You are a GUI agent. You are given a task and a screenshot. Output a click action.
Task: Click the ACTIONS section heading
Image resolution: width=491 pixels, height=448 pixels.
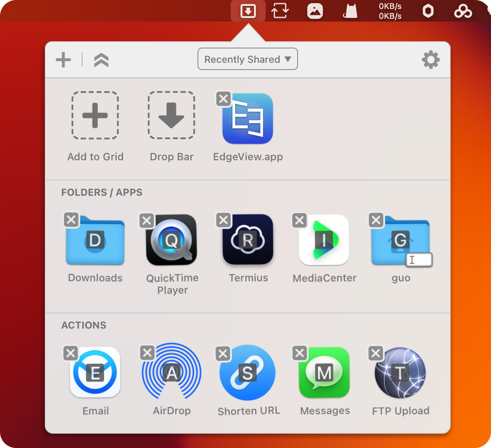84,325
